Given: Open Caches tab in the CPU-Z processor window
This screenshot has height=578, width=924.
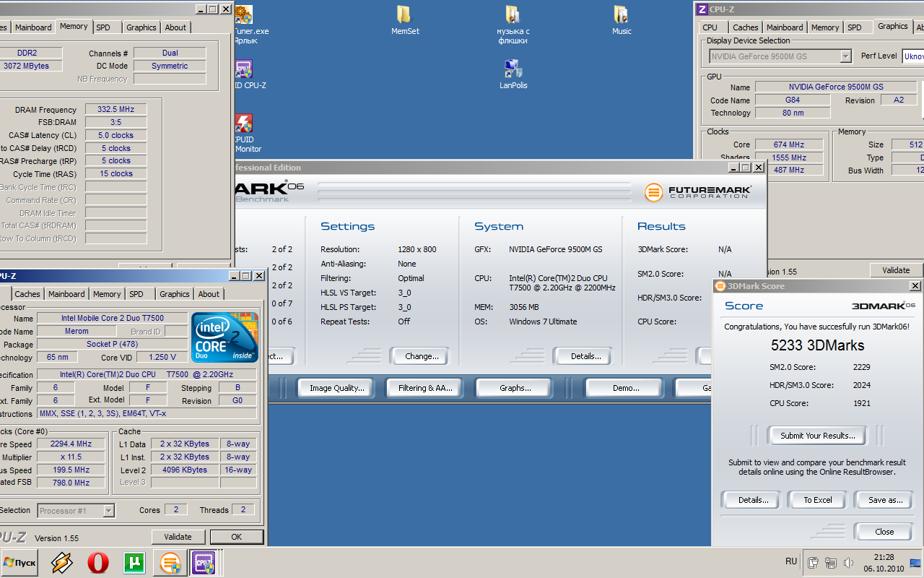Looking at the screenshot, I should point(27,294).
